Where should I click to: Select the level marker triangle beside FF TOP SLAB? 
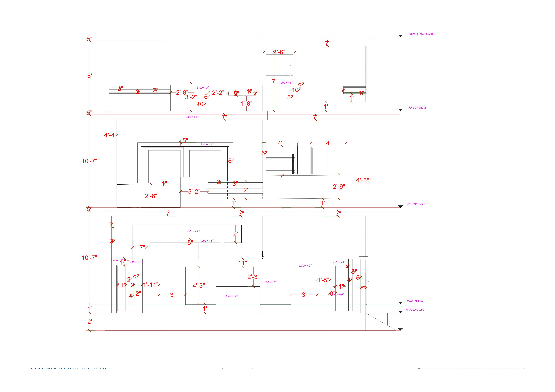pos(400,110)
